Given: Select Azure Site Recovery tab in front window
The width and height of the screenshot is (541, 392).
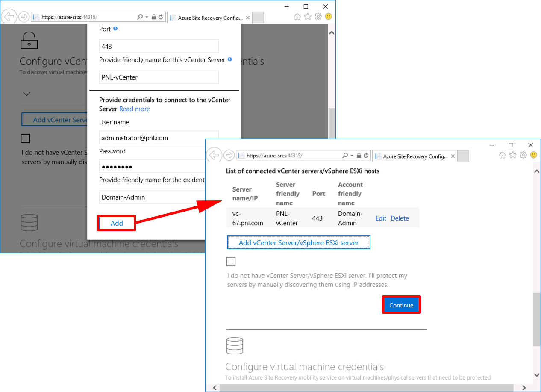Looking at the screenshot, I should point(414,156).
